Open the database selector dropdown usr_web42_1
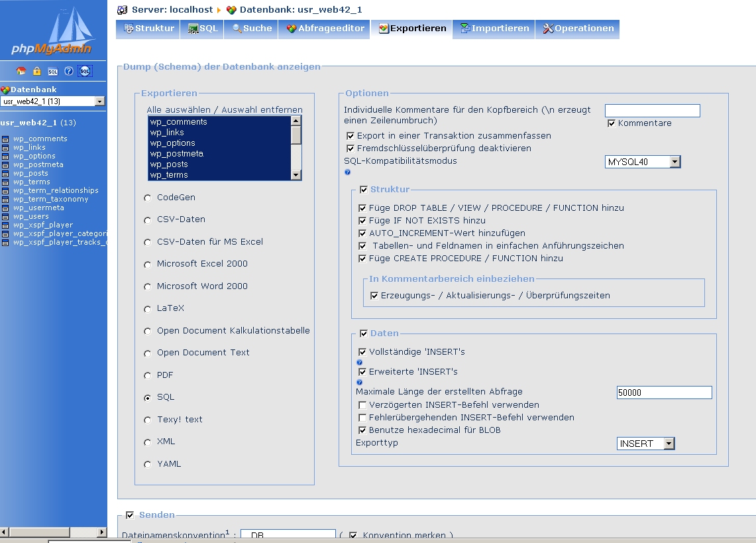Viewport: 756px width, 543px height. tap(52, 101)
